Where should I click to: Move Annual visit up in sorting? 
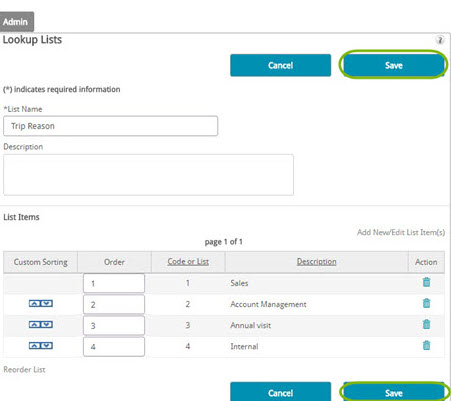[x=35, y=324]
